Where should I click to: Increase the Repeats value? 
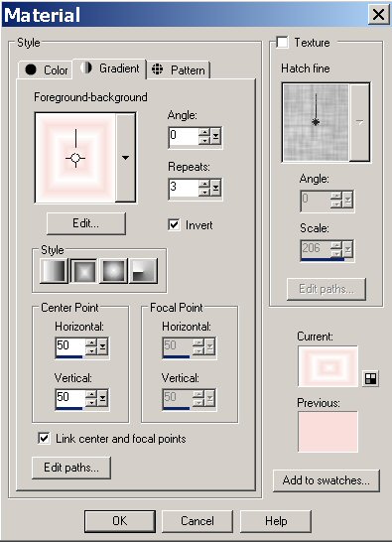[x=204, y=185]
